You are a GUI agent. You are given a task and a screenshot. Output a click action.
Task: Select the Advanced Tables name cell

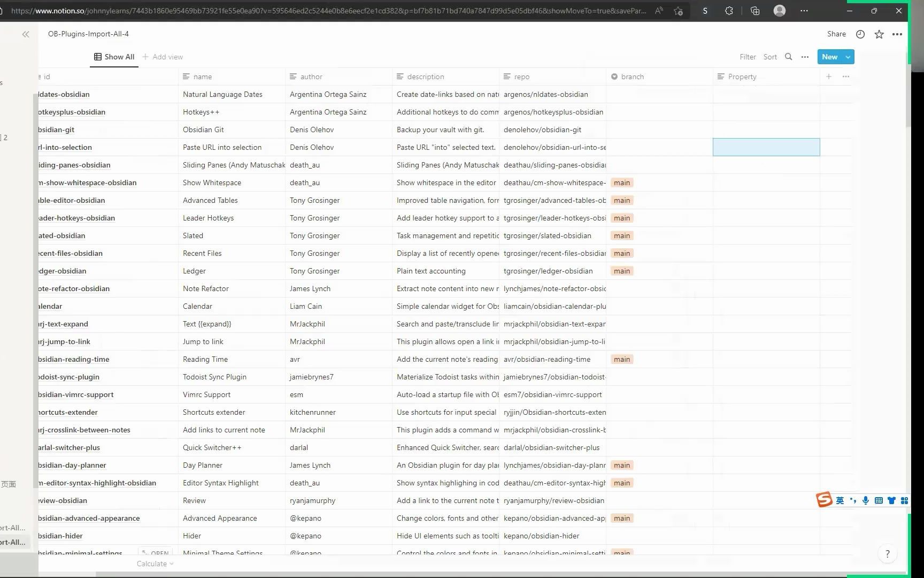click(232, 200)
